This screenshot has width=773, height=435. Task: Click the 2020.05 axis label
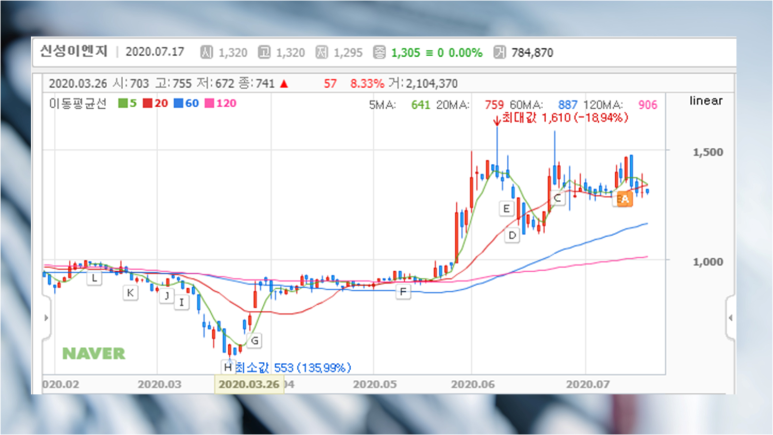pyautogui.click(x=375, y=384)
